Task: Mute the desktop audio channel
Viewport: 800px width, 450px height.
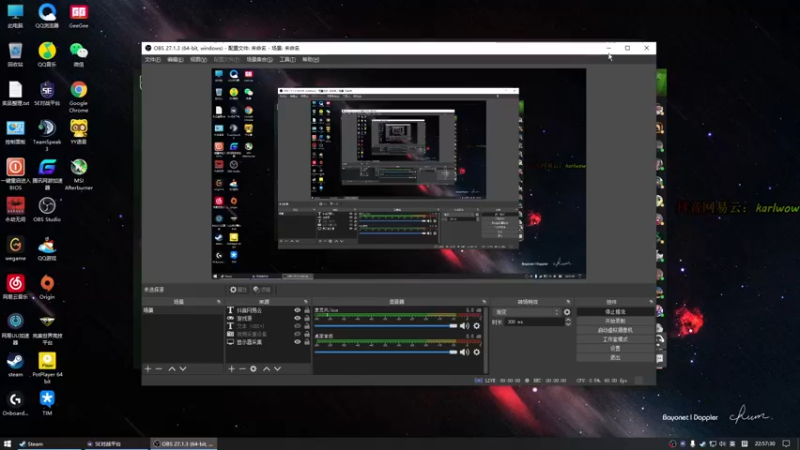Action: click(464, 352)
